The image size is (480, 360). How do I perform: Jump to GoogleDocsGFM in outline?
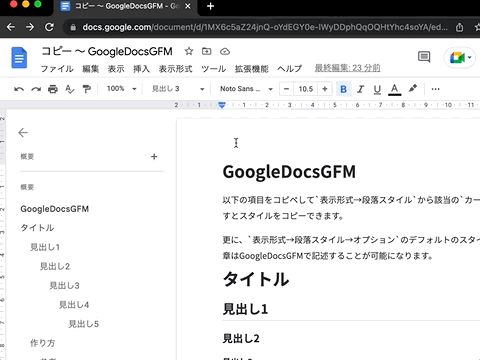[55, 209]
